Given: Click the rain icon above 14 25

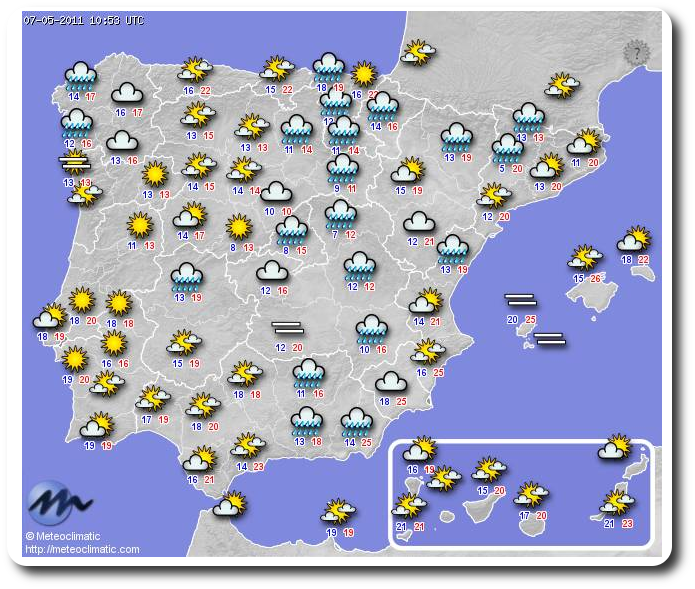Looking at the screenshot, I should [x=357, y=423].
